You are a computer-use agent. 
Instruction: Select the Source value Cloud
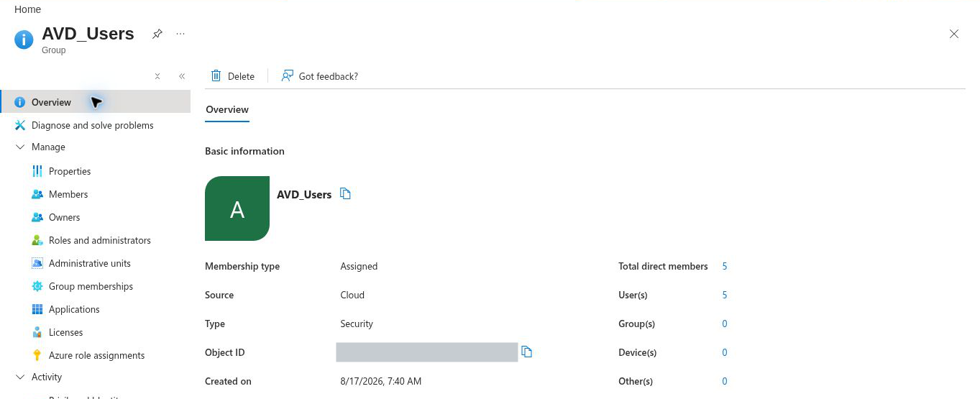coord(352,295)
